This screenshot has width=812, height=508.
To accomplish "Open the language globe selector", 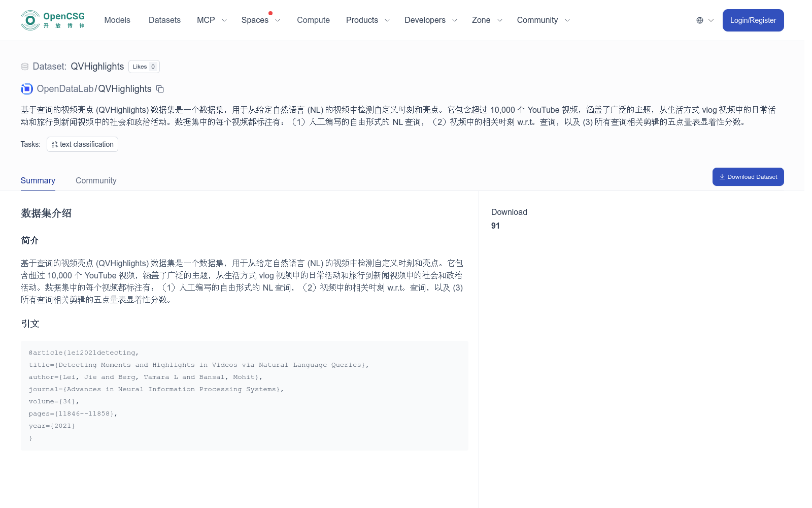I will [705, 20].
